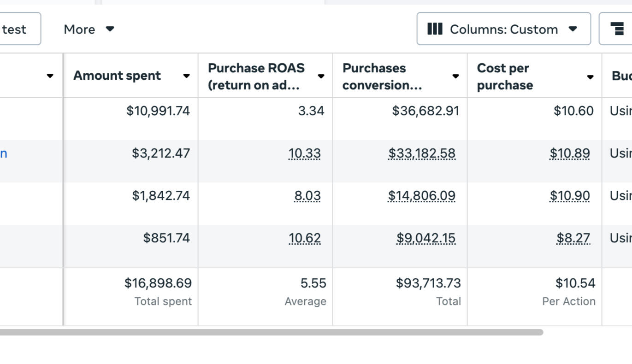
Task: Click the $10.89 cost per purchase
Action: tap(569, 153)
